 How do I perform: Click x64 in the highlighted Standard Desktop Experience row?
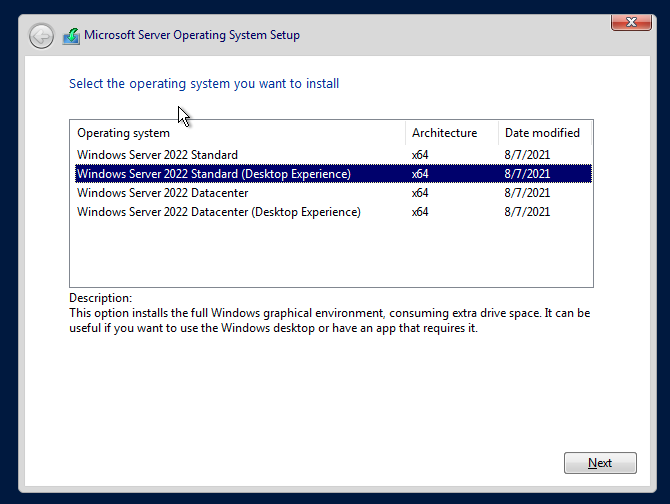click(420, 174)
